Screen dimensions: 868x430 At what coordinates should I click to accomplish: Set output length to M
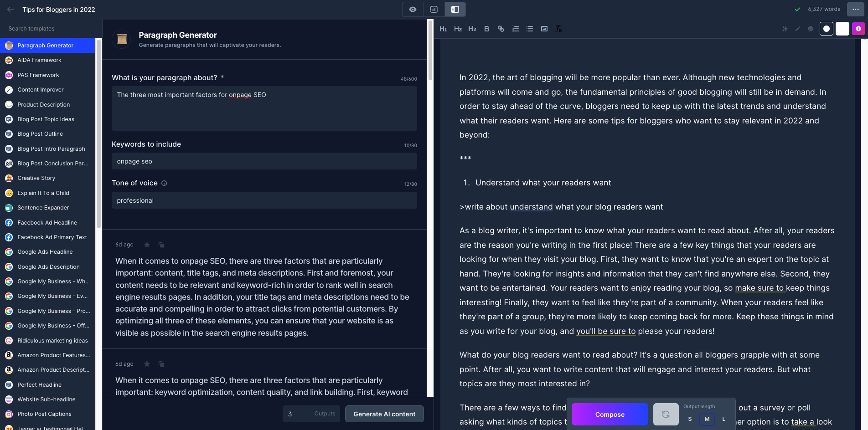click(707, 419)
